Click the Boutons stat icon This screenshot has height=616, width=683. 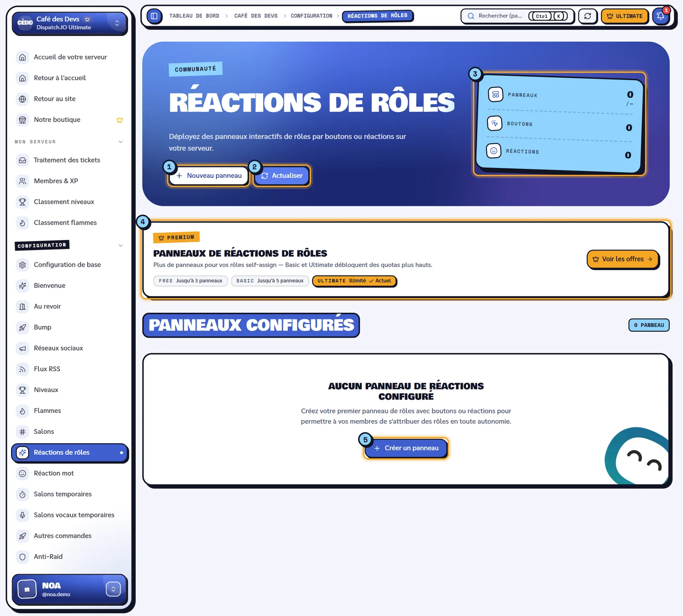coord(494,123)
